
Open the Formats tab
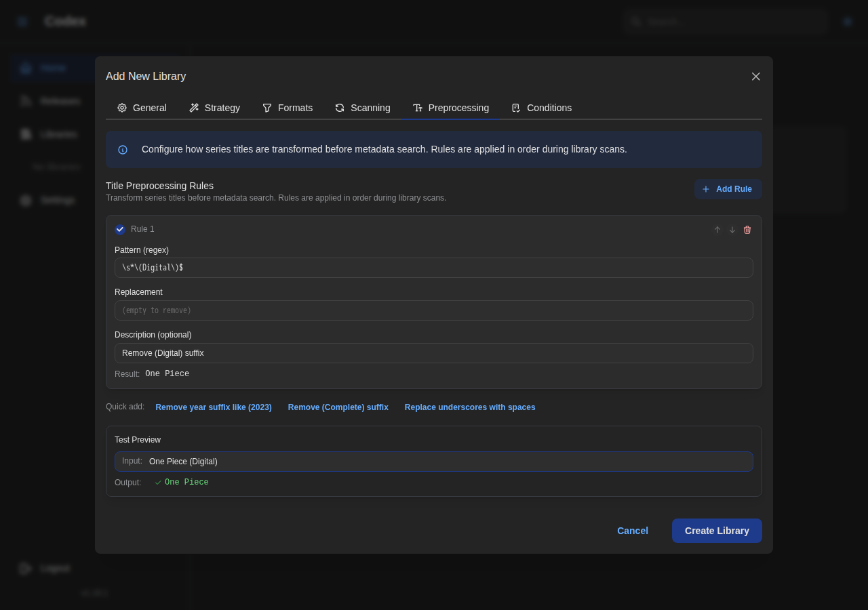pyautogui.click(x=288, y=108)
